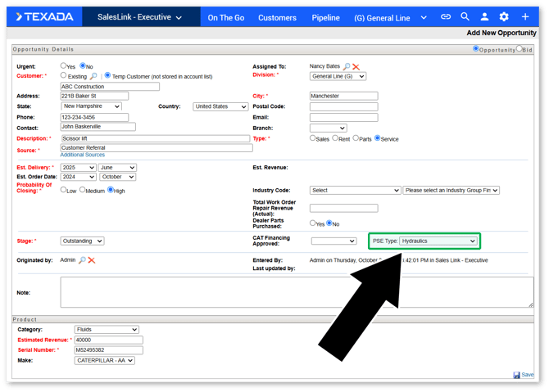Open the Stage Outstanding dropdown
This screenshot has height=392, width=549.
(x=82, y=241)
